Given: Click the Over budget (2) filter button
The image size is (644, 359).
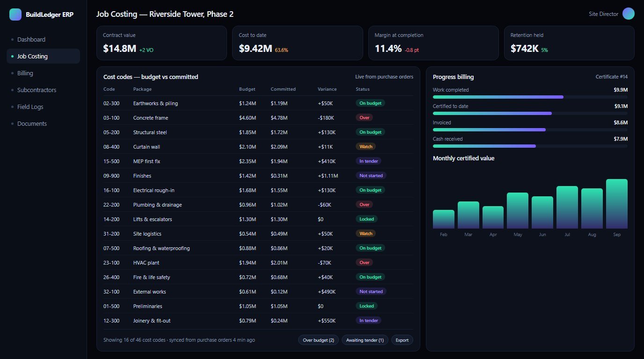Looking at the screenshot, I should (x=318, y=340).
